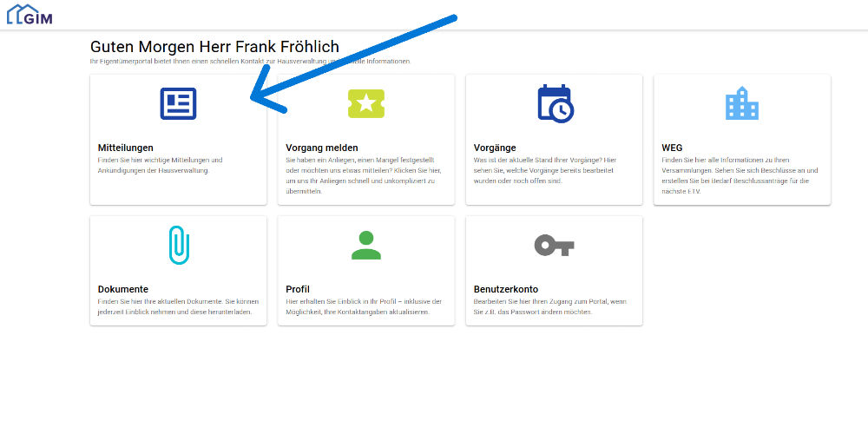Viewport: 868px width, 434px height.
Task: Select the Benutzerkonto key icon
Action: 554,245
